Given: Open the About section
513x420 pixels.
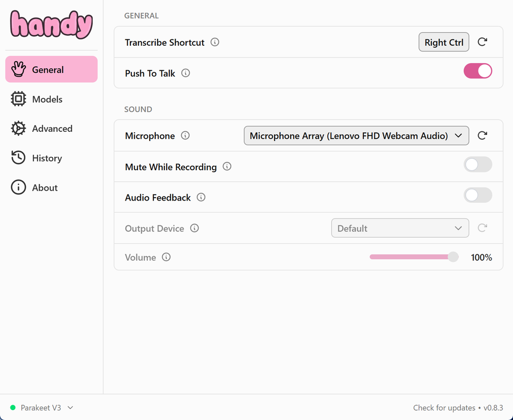Looking at the screenshot, I should 51,188.
